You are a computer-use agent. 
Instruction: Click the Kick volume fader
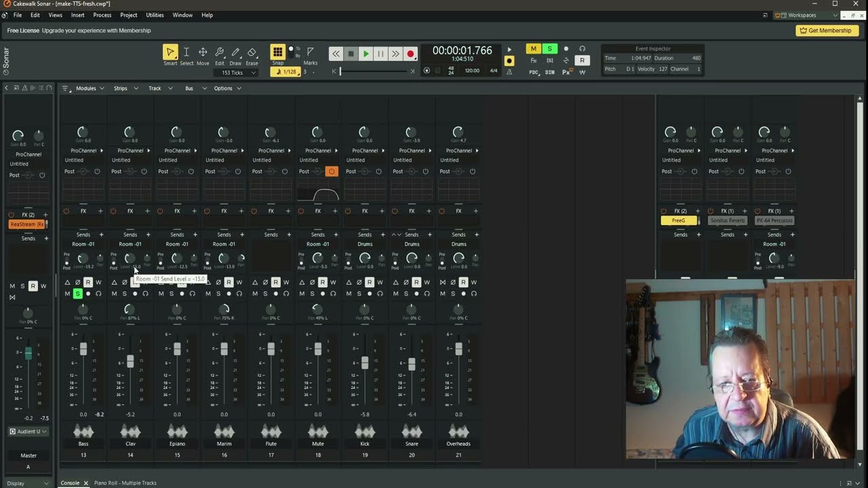pos(365,363)
